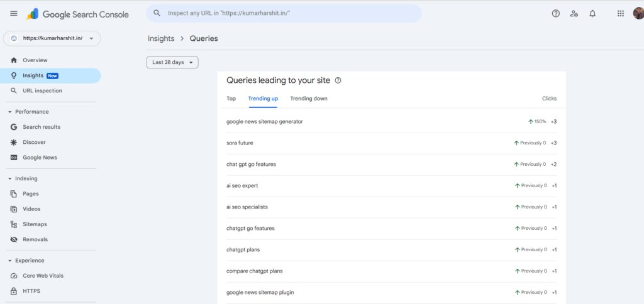Collapse the Indexing section
This screenshot has height=304, width=644.
pyautogui.click(x=23, y=178)
